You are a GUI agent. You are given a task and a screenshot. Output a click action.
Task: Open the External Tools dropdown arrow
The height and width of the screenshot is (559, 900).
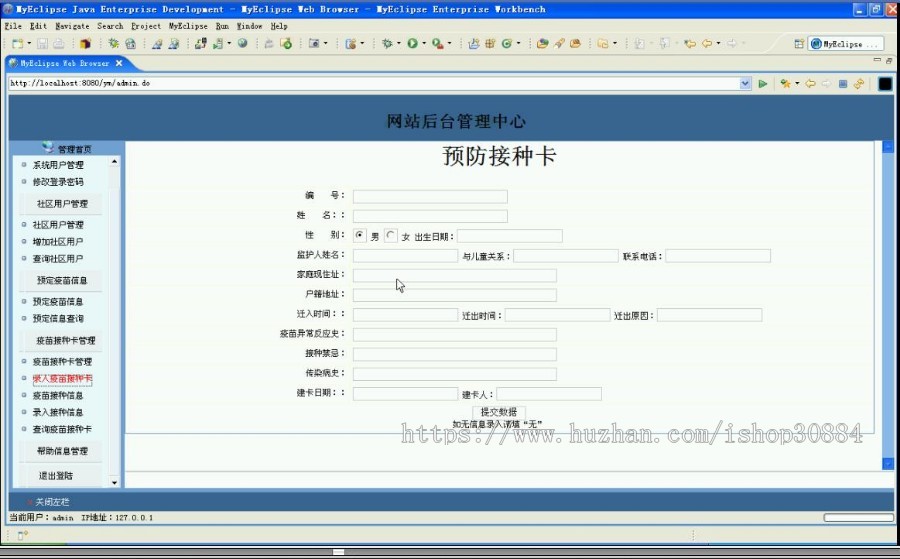(x=449, y=44)
